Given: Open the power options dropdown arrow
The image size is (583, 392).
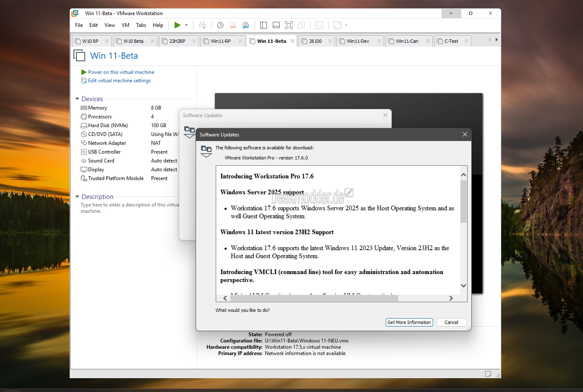Looking at the screenshot, I should pyautogui.click(x=186, y=25).
